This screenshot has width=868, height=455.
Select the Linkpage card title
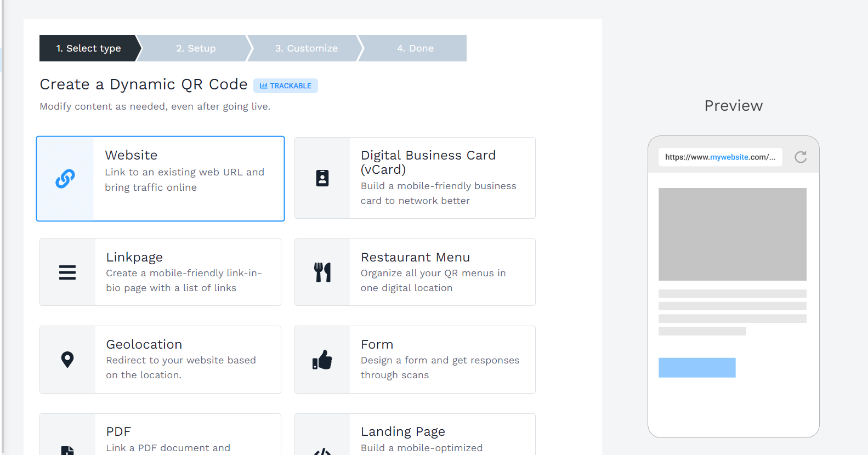coord(134,257)
